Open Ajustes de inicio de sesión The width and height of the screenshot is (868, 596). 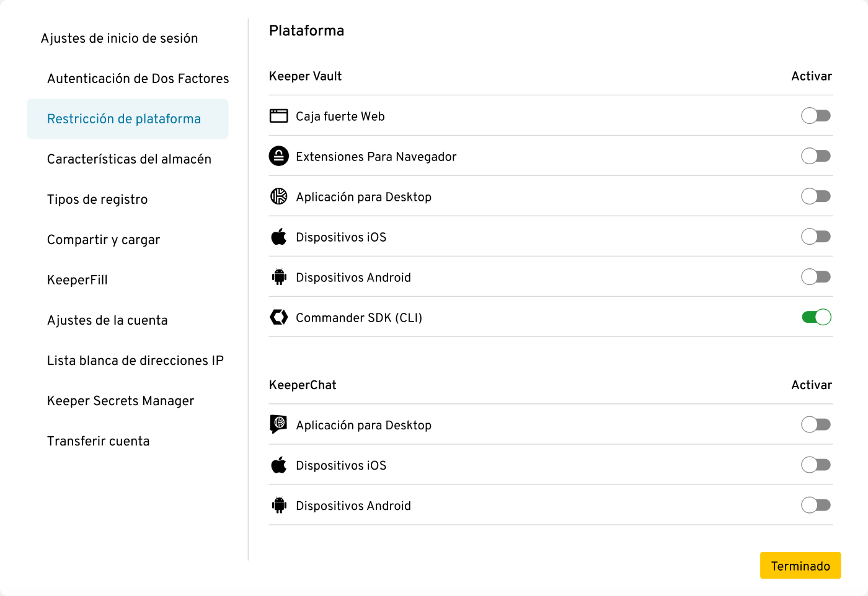pos(120,38)
